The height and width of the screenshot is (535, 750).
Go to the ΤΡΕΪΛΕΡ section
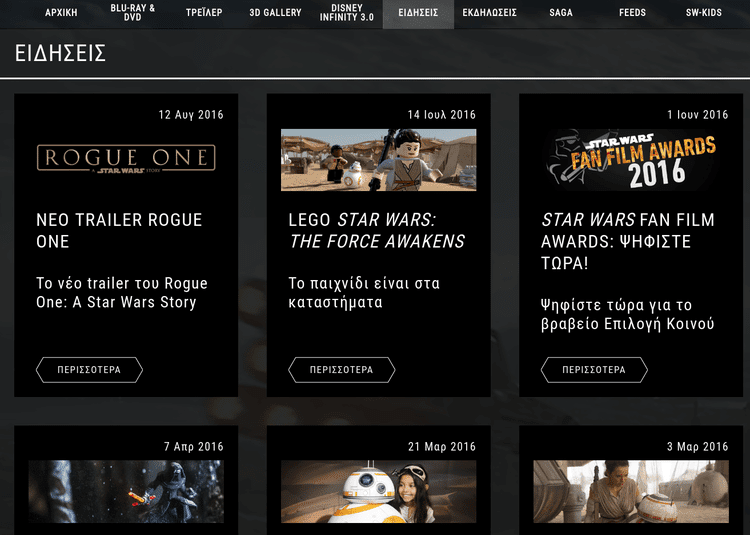(204, 13)
